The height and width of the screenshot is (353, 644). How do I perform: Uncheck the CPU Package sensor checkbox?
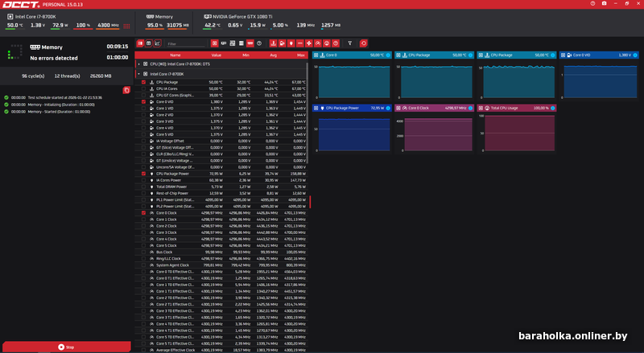point(143,82)
